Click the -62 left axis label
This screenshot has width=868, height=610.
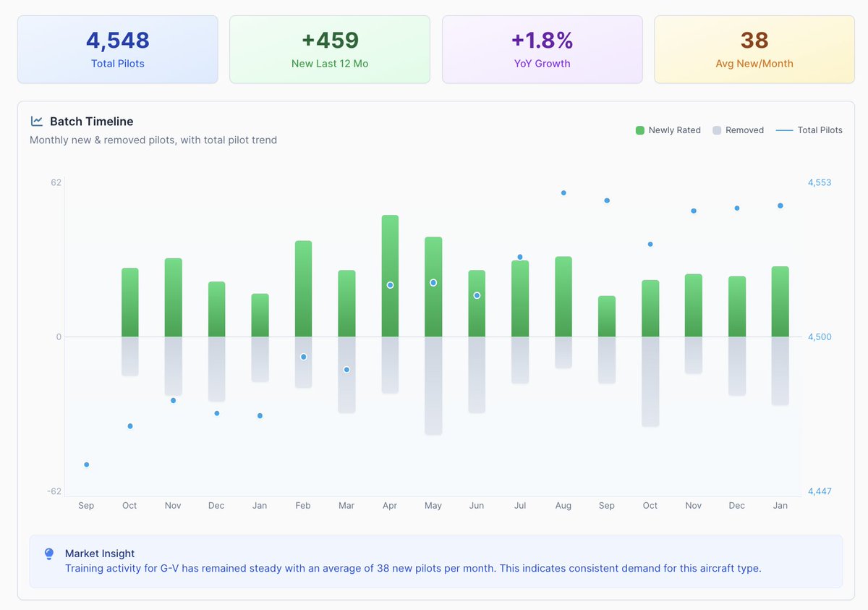tap(54, 491)
